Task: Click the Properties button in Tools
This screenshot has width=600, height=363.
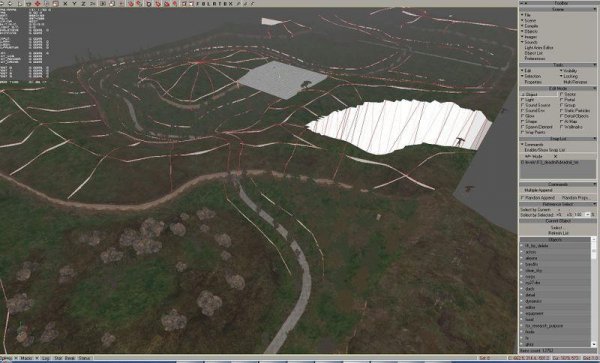Action: [533, 82]
